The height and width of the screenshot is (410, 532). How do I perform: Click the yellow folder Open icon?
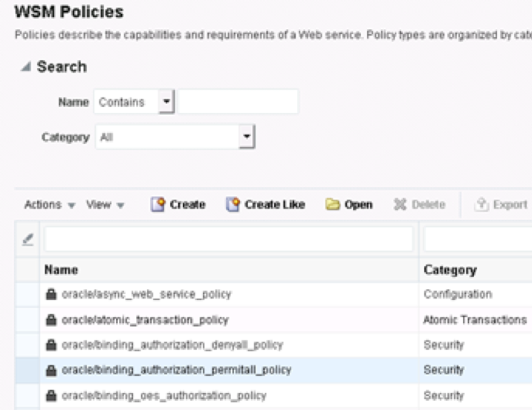coord(333,204)
